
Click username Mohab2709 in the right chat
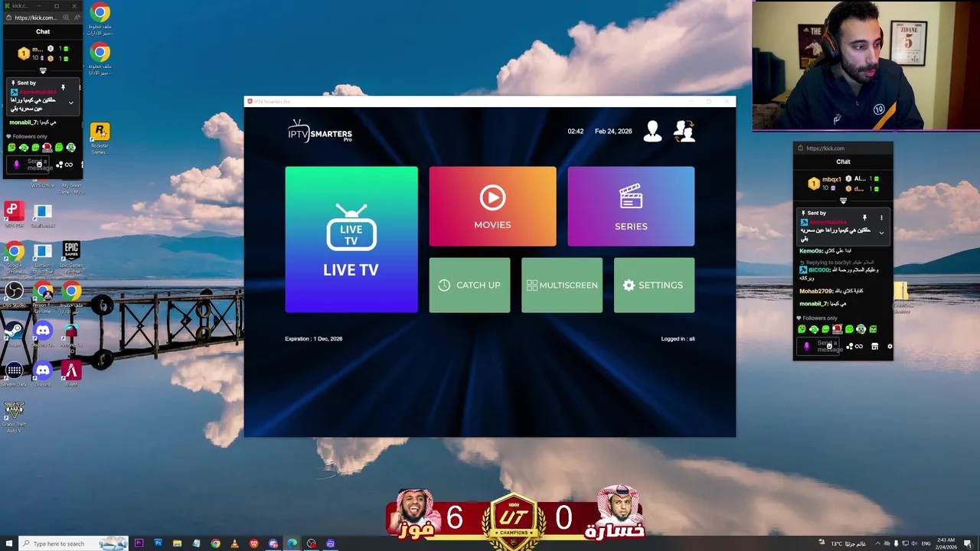point(815,292)
